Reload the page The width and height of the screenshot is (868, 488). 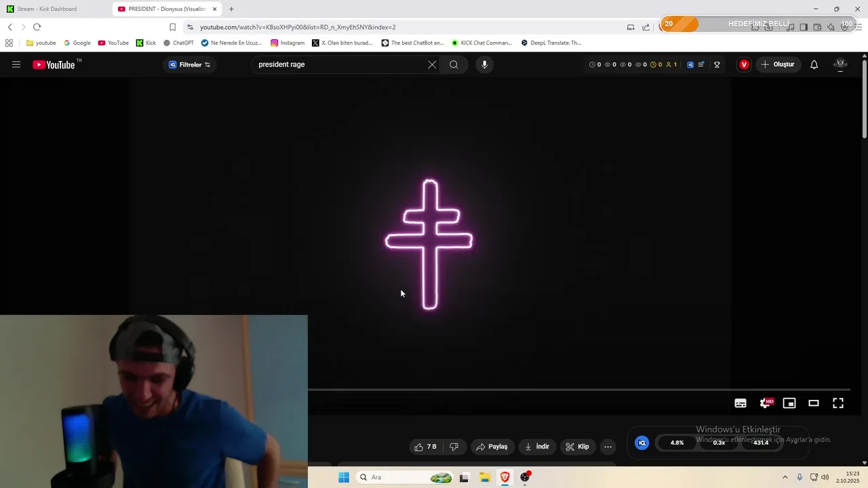tap(37, 27)
